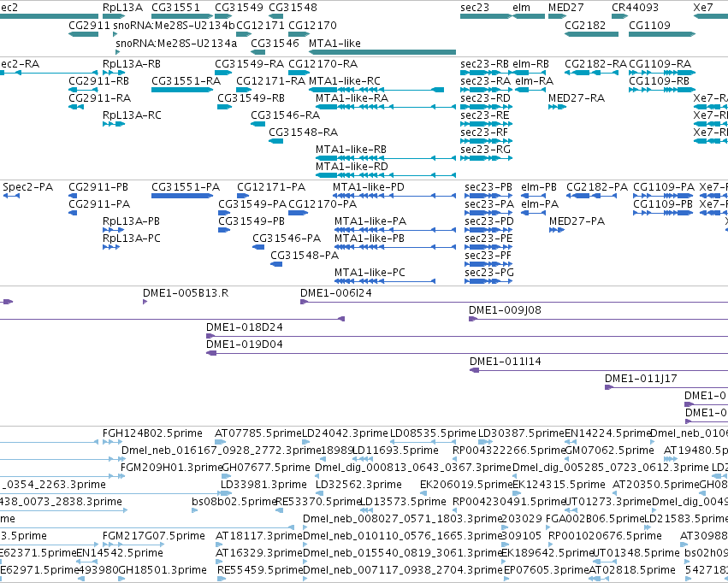Select the CG2911-RA transcript label
This screenshot has width=728, height=583.
pyautogui.click(x=100, y=97)
